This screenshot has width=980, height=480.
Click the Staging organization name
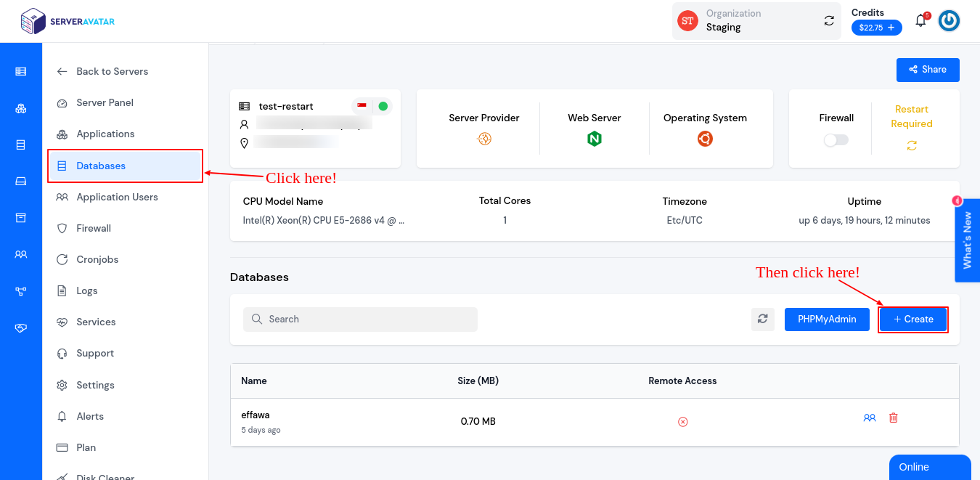[x=724, y=27]
